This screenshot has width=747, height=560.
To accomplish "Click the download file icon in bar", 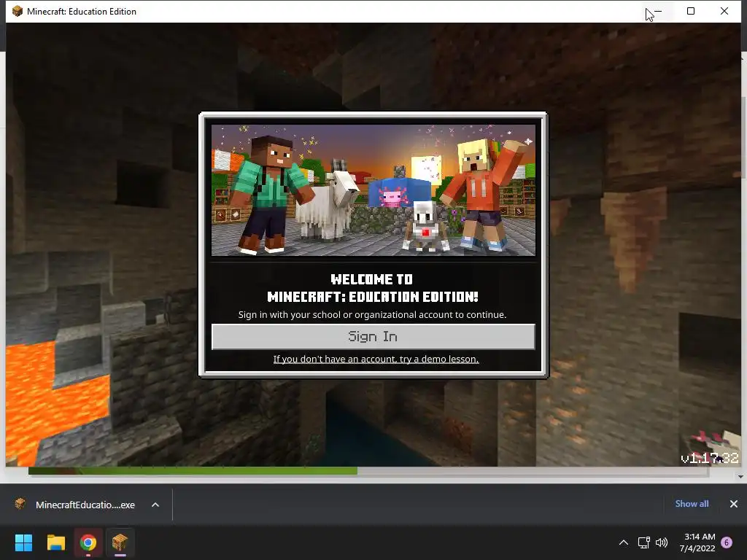I will [x=20, y=504].
